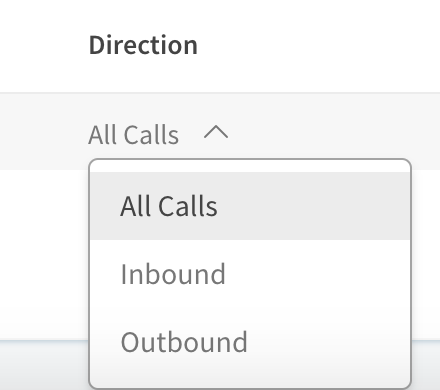Collapse the dropdown using the chevron-up arrow
The width and height of the screenshot is (440, 390).
tap(216, 132)
